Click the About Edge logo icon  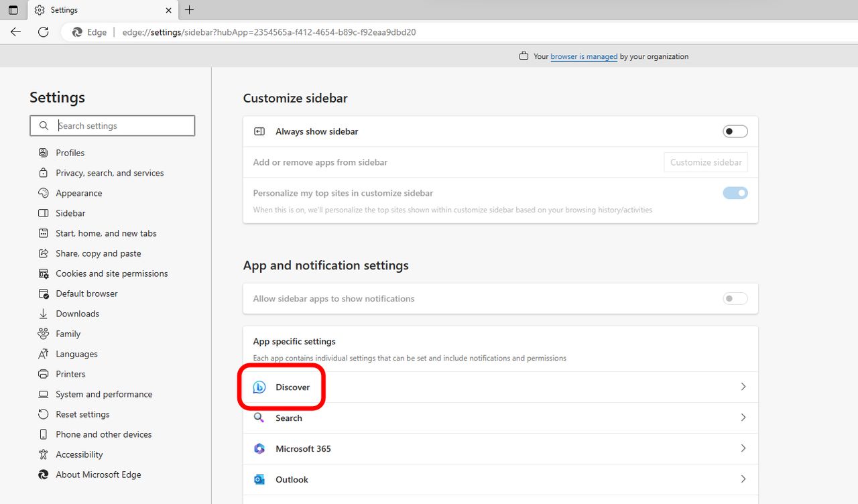(44, 475)
